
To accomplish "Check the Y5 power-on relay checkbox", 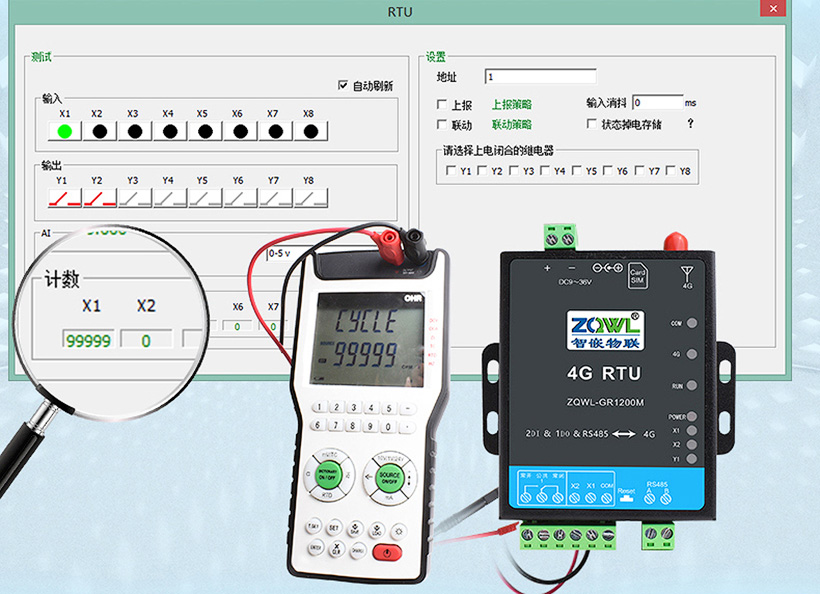I will point(577,171).
